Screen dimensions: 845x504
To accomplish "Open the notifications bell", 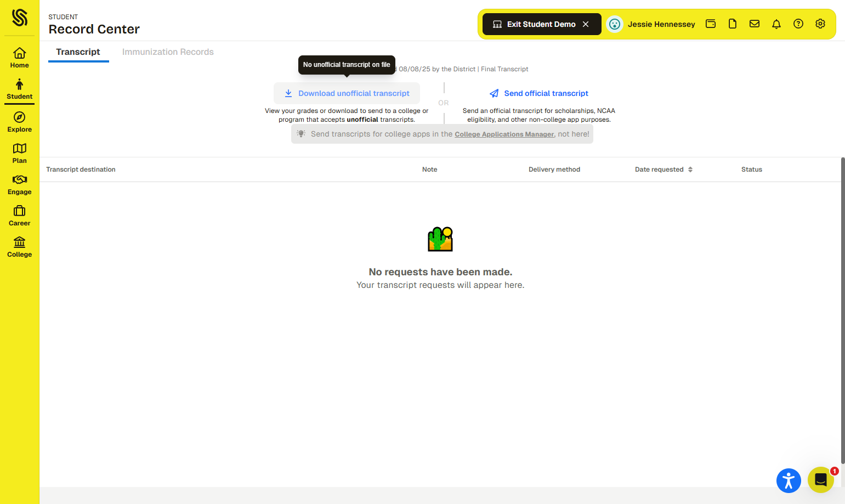I will click(x=776, y=24).
